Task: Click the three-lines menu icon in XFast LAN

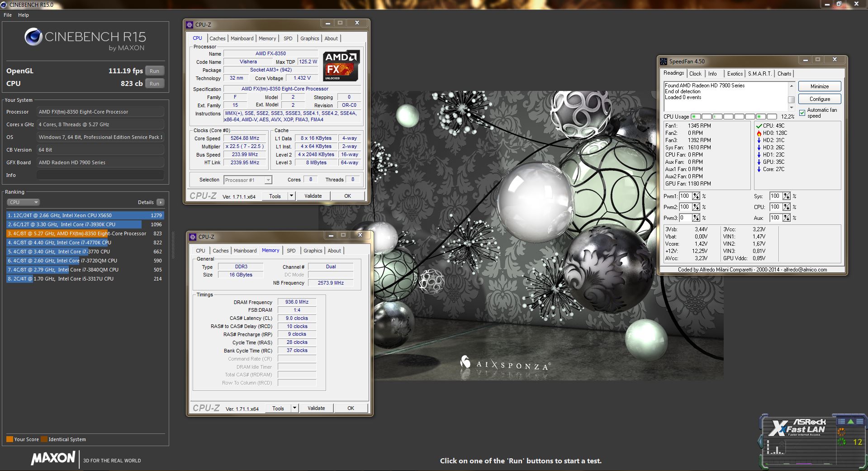Action: (859, 421)
